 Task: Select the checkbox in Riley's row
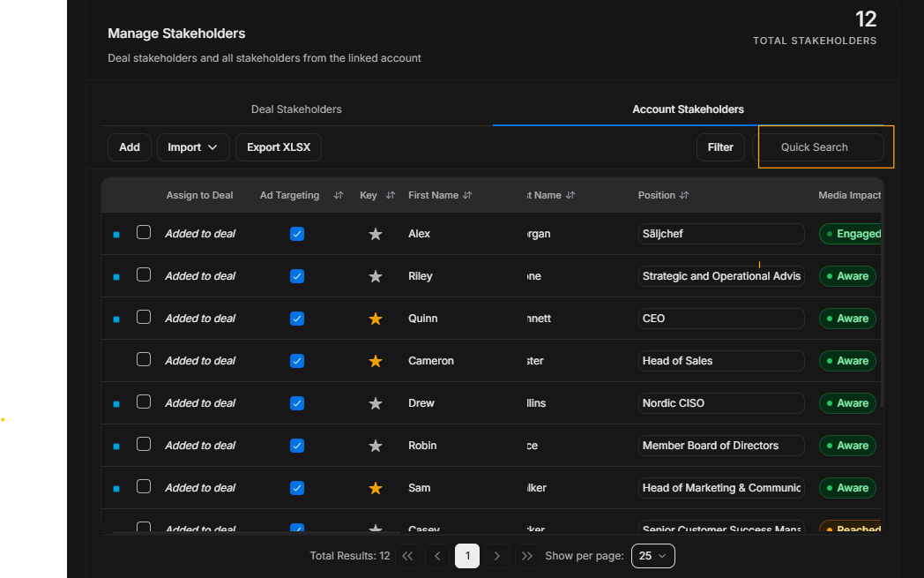(x=144, y=274)
